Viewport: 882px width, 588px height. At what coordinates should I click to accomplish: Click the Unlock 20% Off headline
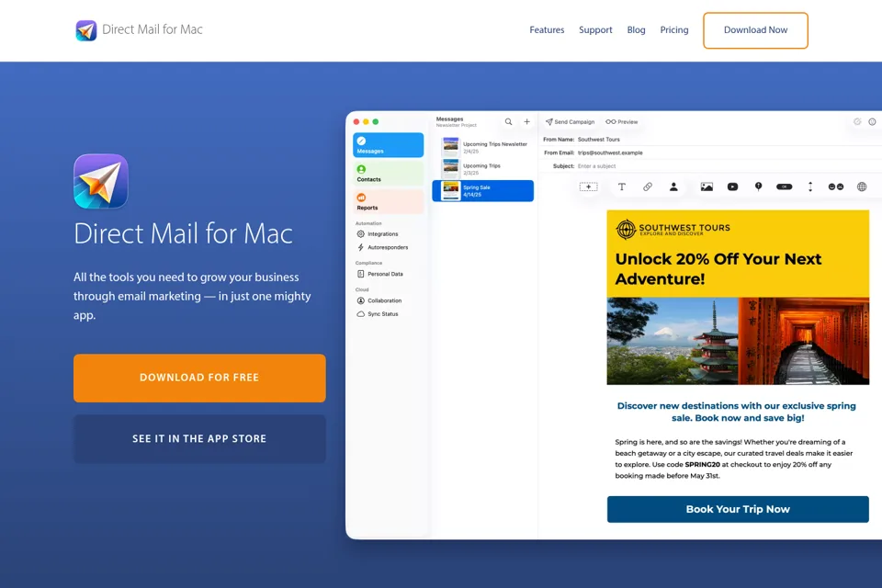[718, 269]
